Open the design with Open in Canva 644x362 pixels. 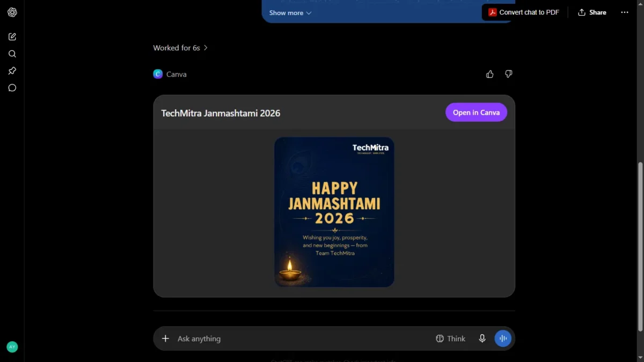click(x=476, y=113)
